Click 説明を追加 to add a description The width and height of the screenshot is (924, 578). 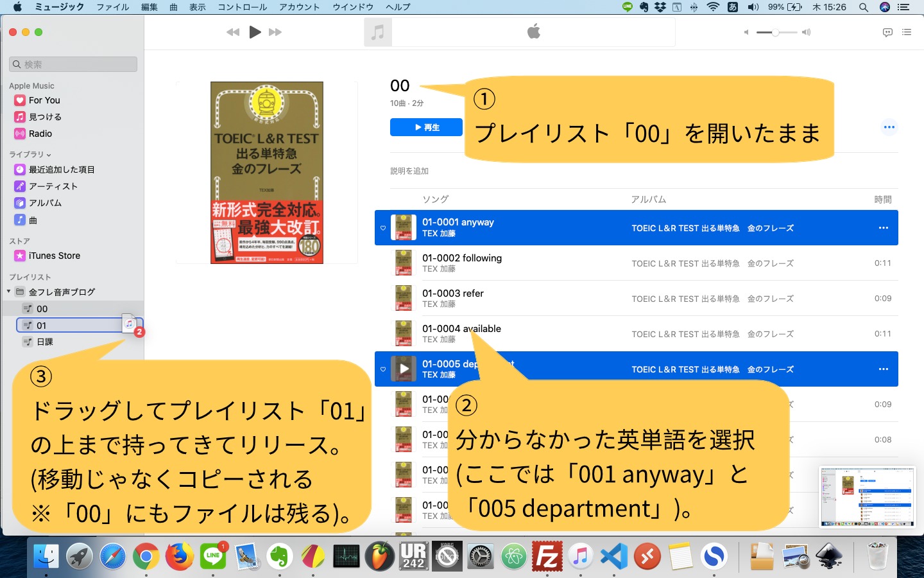click(409, 170)
